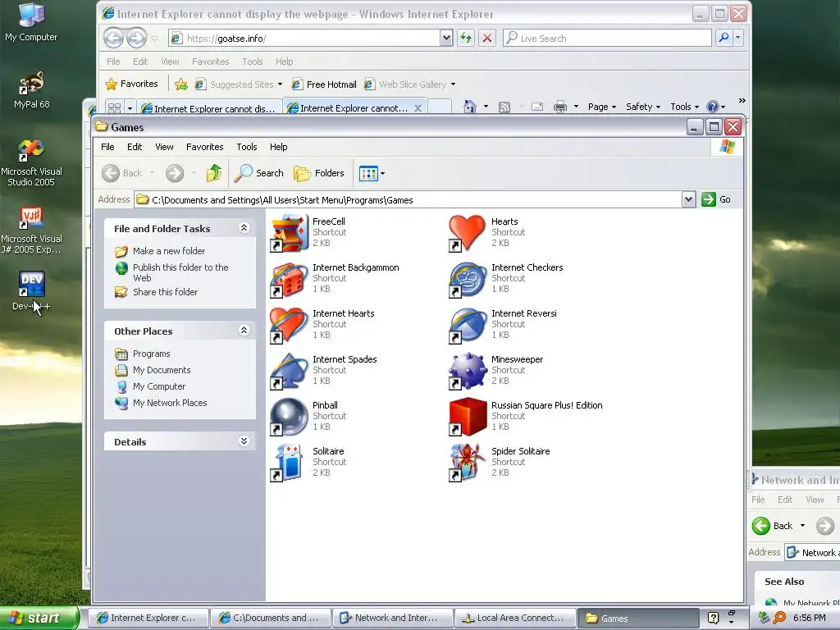Open the Tools menu in Games window
The width and height of the screenshot is (840, 630).
(247, 147)
